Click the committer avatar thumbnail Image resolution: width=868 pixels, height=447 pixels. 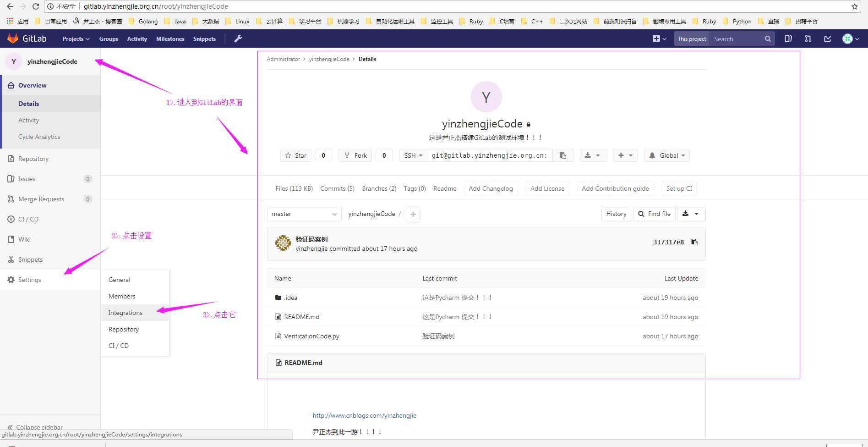pos(283,243)
